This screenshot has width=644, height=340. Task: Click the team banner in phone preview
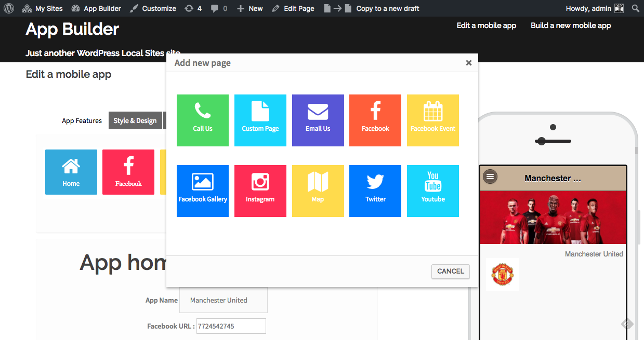tap(553, 217)
